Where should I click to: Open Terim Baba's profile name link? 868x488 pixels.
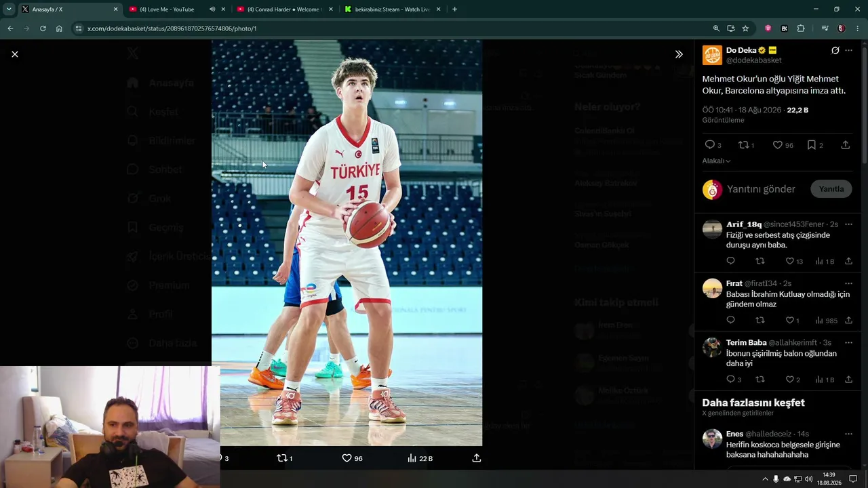tap(747, 343)
